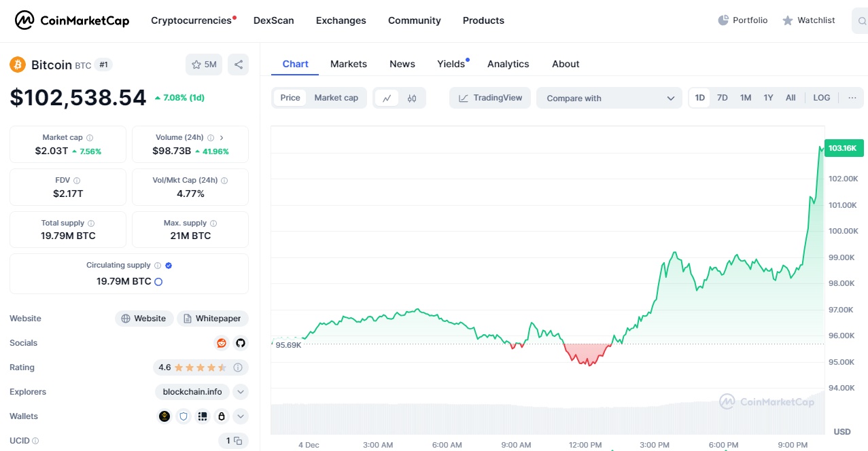Open the Cryptocurrencies menu
Image resolution: width=868 pixels, height=451 pixels.
(191, 20)
